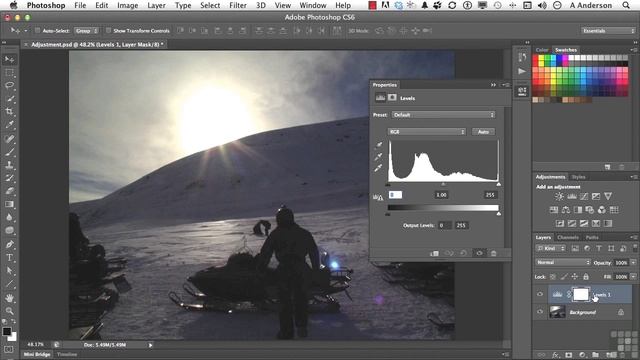Add a Brightness/Contrast adjustment
This screenshot has height=360, width=640.
pos(559,196)
